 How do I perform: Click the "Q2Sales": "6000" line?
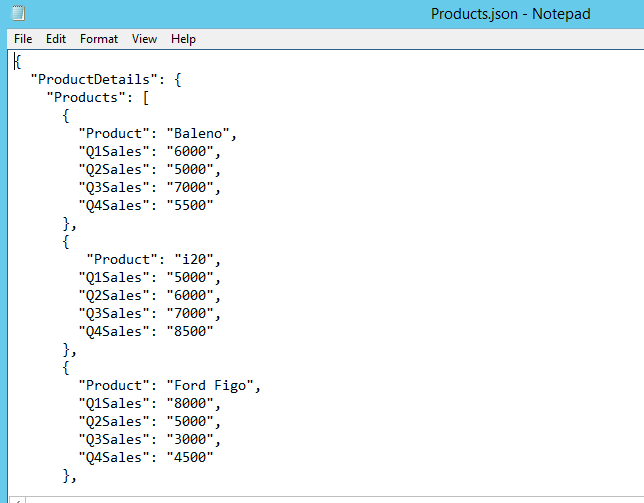click(x=150, y=296)
